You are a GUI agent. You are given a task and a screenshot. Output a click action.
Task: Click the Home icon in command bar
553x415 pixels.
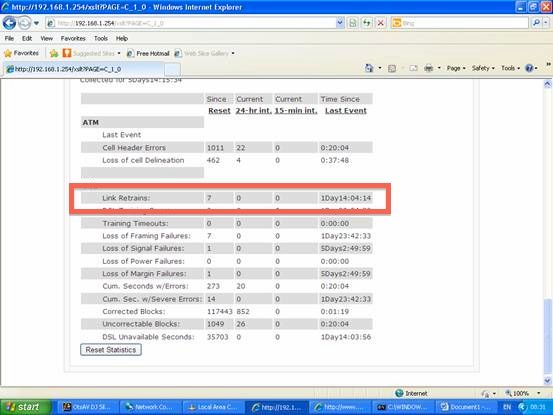[369, 68]
